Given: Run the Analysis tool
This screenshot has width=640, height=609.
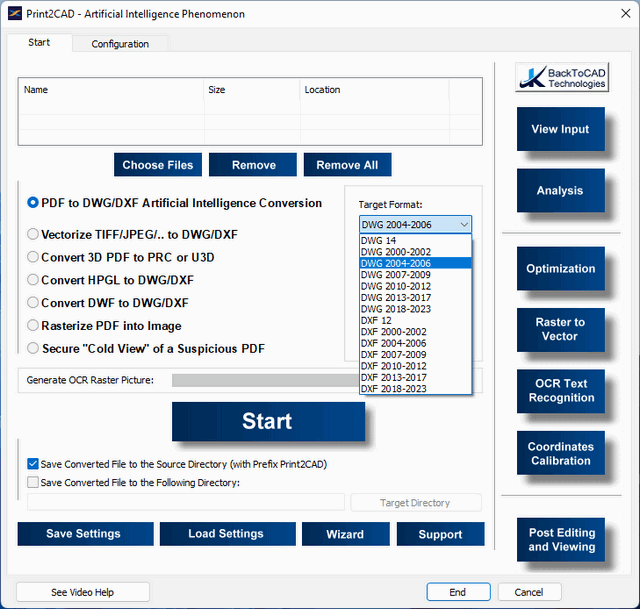Looking at the screenshot, I should point(560,190).
